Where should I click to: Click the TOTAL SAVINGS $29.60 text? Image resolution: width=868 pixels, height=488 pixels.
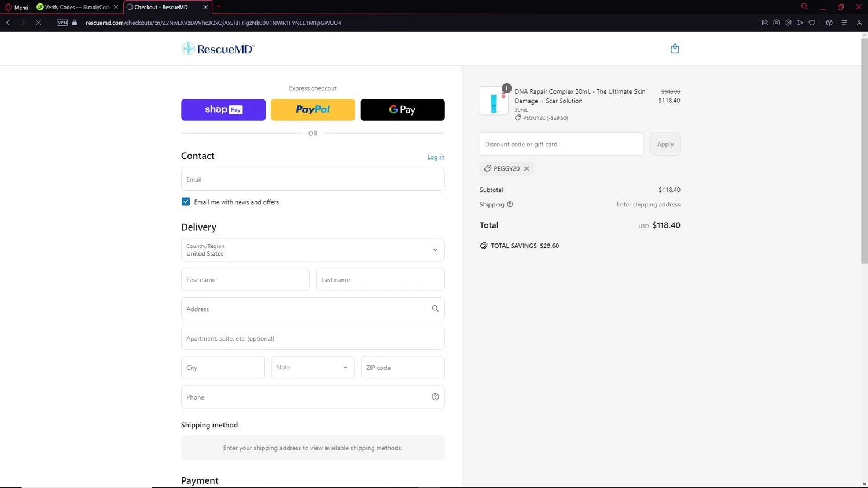[525, 246]
